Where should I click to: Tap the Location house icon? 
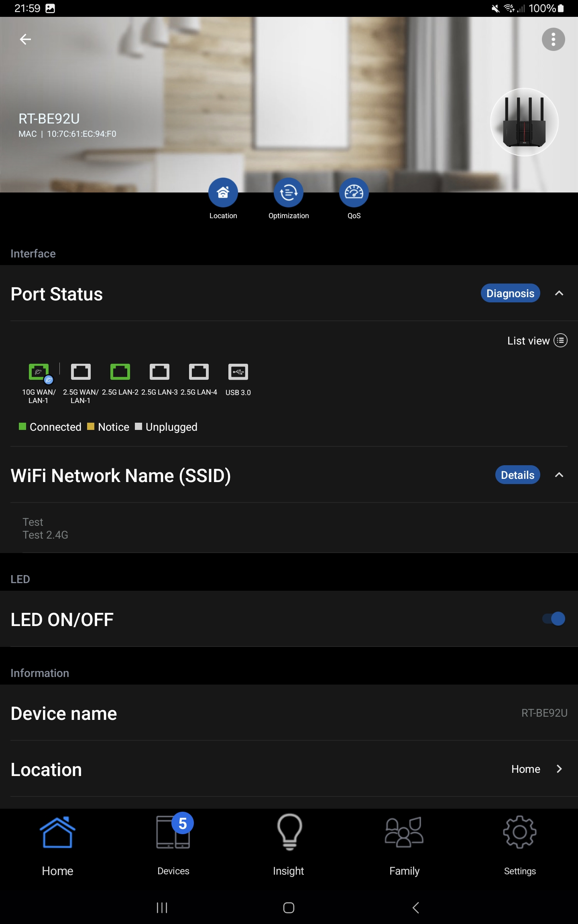(x=223, y=192)
